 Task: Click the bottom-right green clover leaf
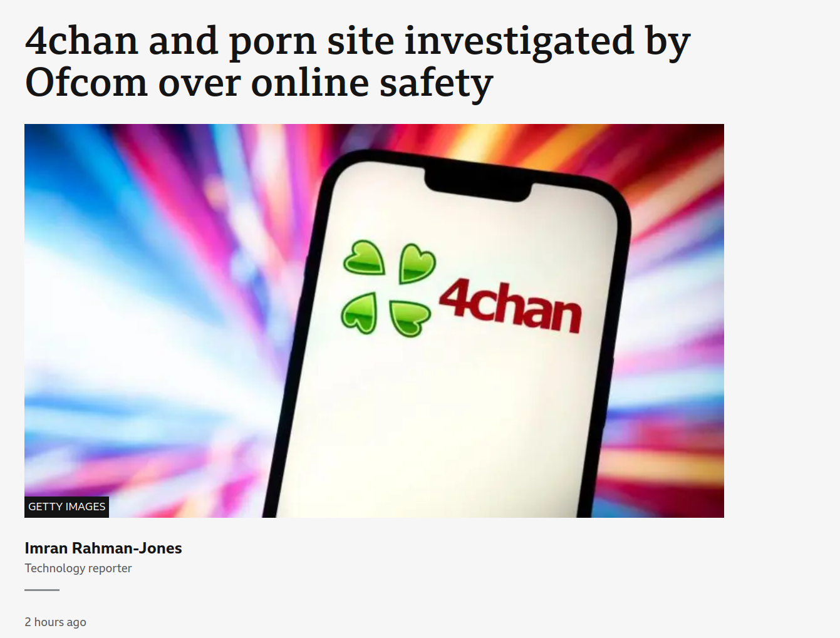pos(409,318)
